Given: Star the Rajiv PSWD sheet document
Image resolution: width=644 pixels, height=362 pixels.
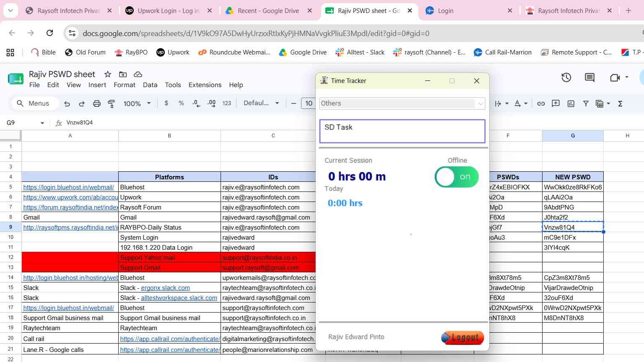Looking at the screenshot, I should tap(108, 74).
